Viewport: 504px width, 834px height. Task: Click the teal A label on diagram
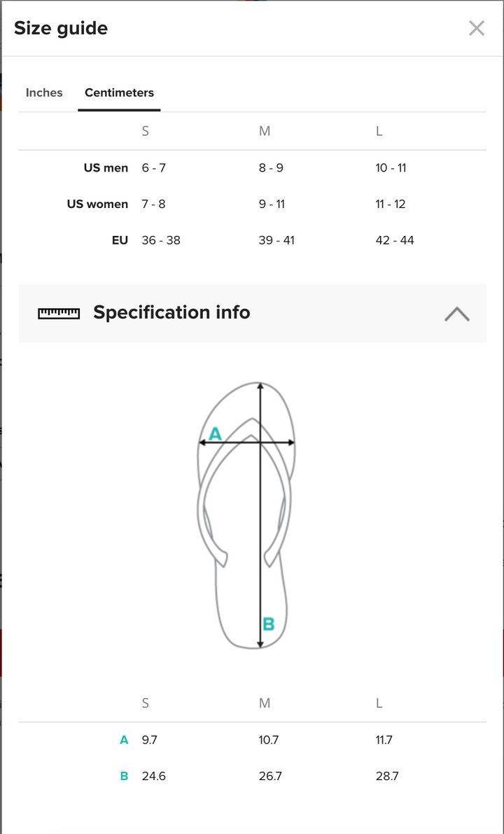point(215,434)
